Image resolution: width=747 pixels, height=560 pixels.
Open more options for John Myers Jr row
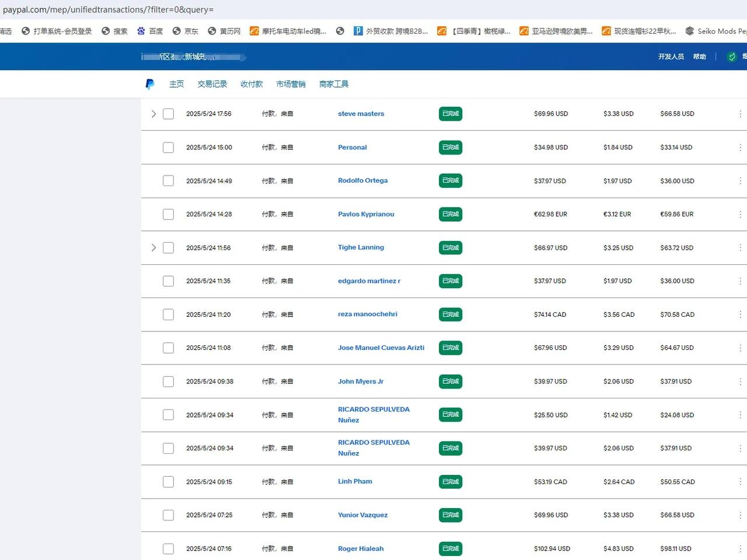click(740, 381)
